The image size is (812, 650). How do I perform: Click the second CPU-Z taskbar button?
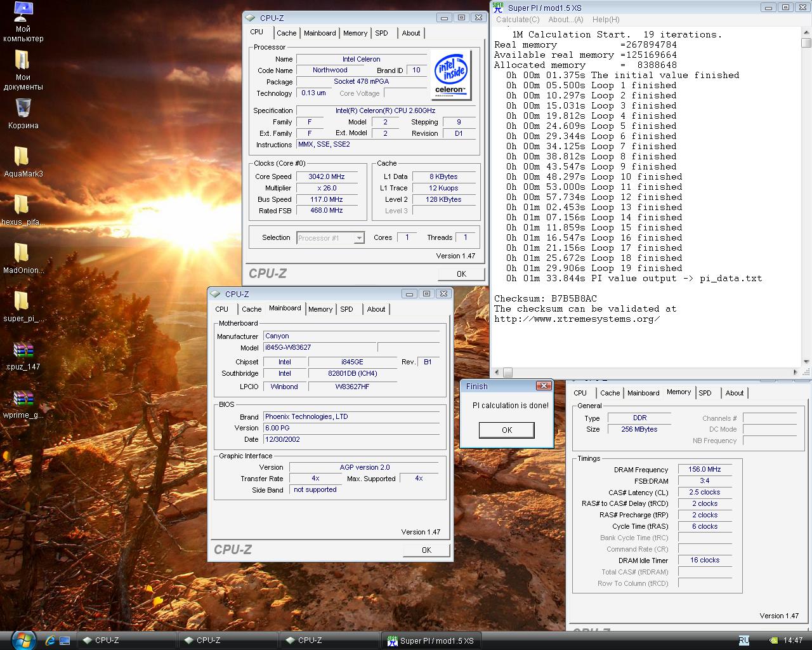(x=228, y=640)
